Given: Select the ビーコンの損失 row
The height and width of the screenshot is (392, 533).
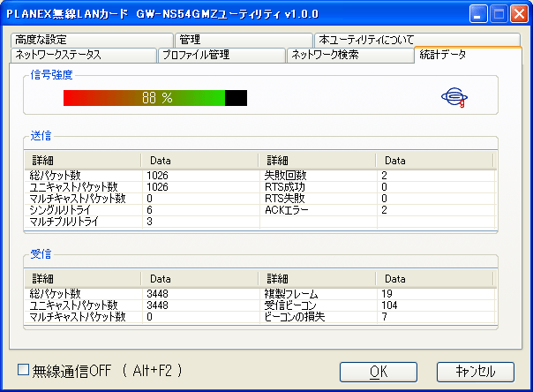Looking at the screenshot, I should click(x=295, y=317).
